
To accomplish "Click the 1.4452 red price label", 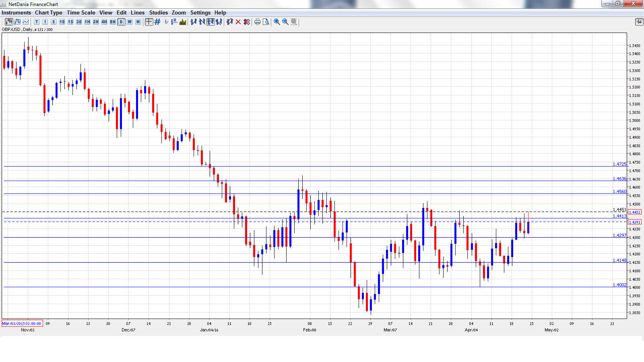I will click(x=635, y=212).
